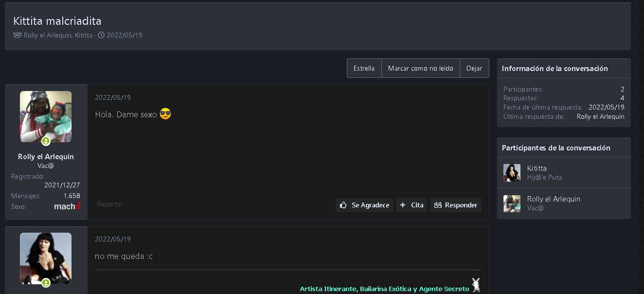Click the 2022/05/19 timestamp on first post
Screen dimensions: 644x294
(113, 97)
